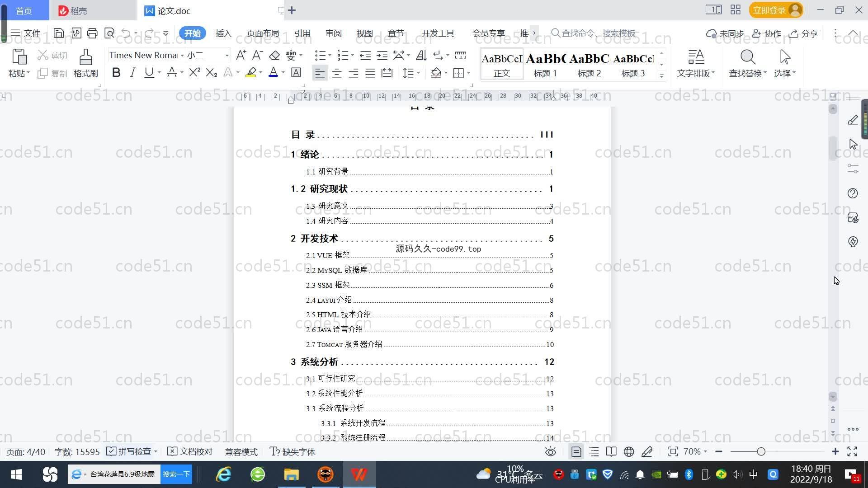The image size is (868, 488).
Task: Expand the styles gallery
Action: pyautogui.click(x=661, y=75)
